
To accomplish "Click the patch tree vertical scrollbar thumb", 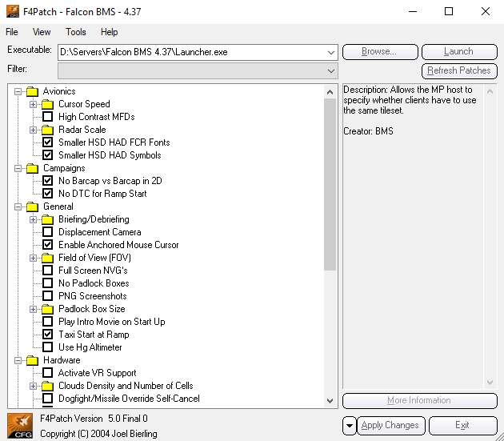I will 330,185.
